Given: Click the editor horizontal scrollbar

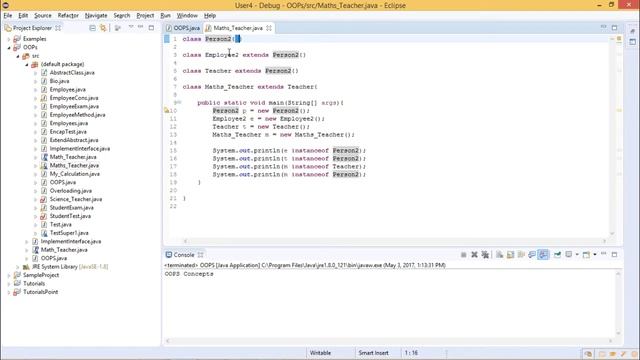Looking at the screenshot, I should click(394, 241).
